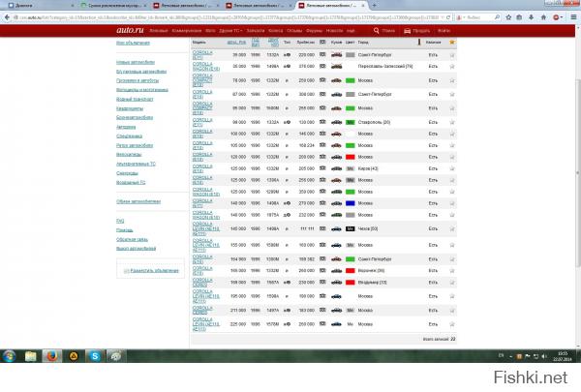Open File Explorer from taskbar
Screen dimensions: 581x392
point(30,356)
